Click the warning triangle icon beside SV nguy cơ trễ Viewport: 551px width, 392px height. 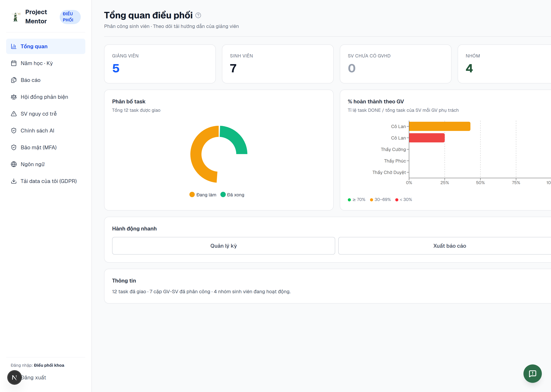point(14,114)
